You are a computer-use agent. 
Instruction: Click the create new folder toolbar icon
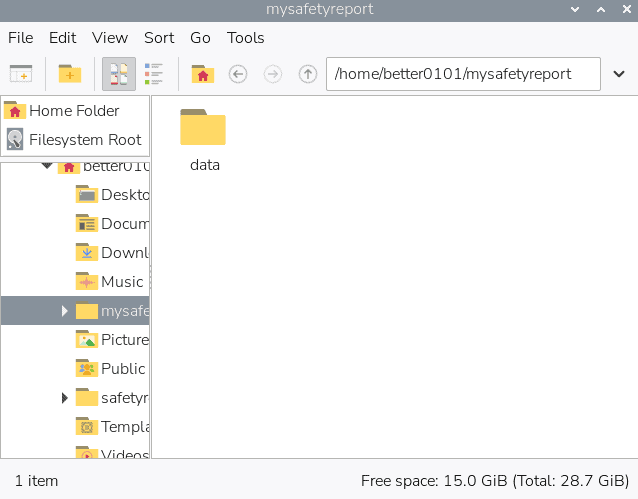[x=70, y=74]
